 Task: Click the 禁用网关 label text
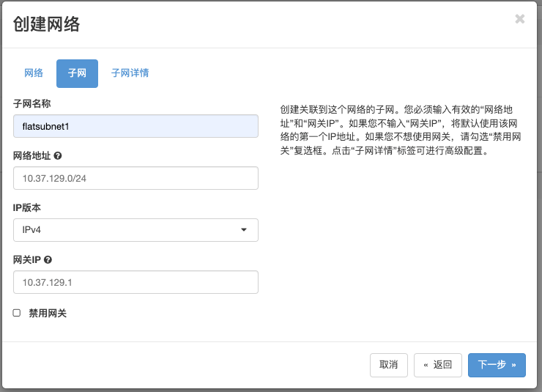(x=48, y=313)
